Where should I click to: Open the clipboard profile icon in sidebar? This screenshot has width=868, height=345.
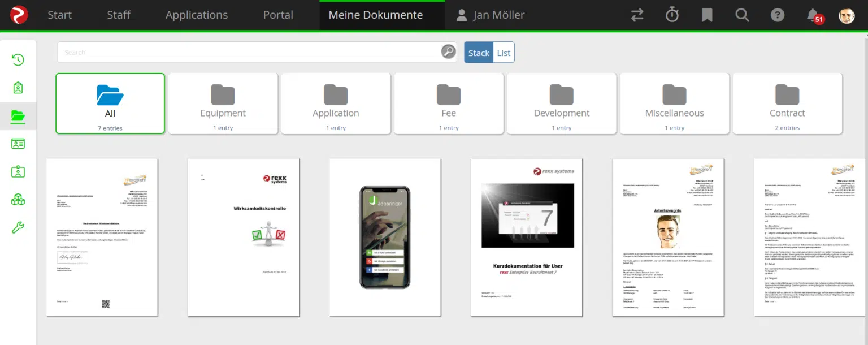(x=18, y=88)
